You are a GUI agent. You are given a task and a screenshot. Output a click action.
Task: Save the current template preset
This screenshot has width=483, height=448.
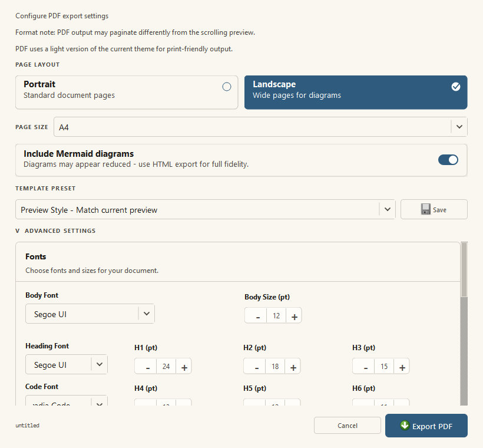click(x=434, y=209)
